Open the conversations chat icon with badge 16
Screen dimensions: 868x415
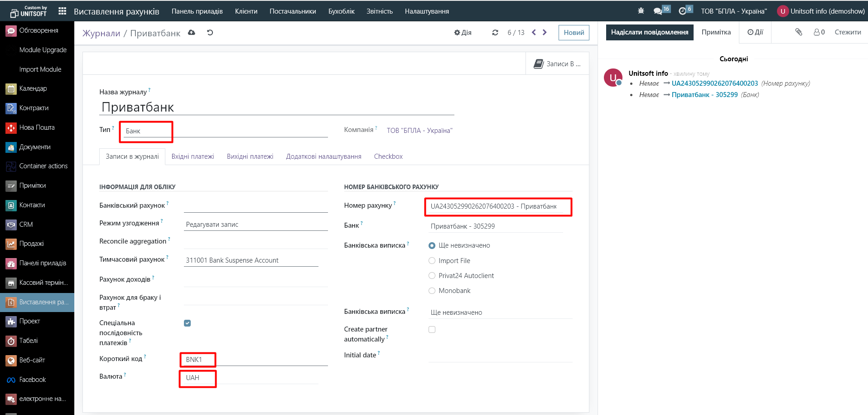pyautogui.click(x=658, y=11)
